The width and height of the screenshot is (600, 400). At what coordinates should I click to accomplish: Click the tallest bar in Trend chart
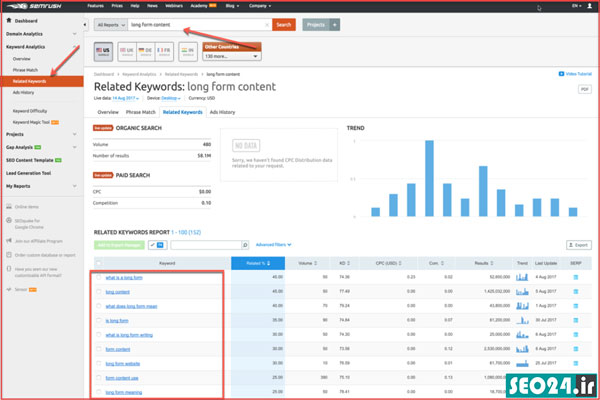click(x=429, y=178)
